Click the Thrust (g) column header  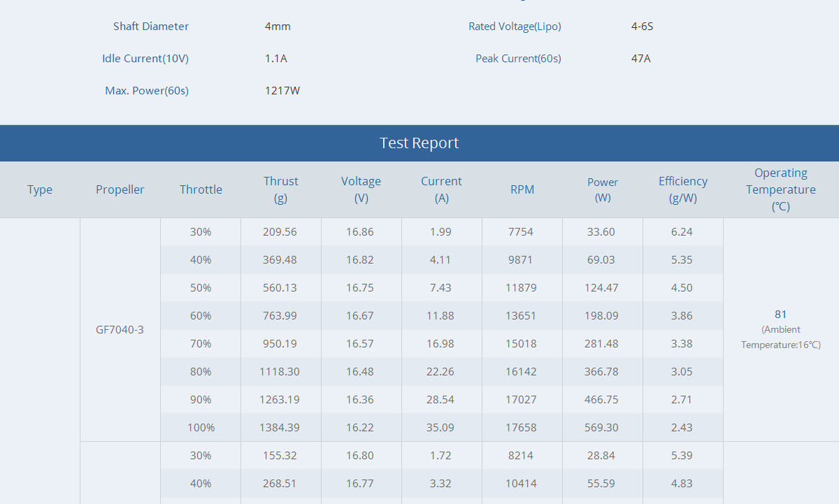(x=281, y=189)
